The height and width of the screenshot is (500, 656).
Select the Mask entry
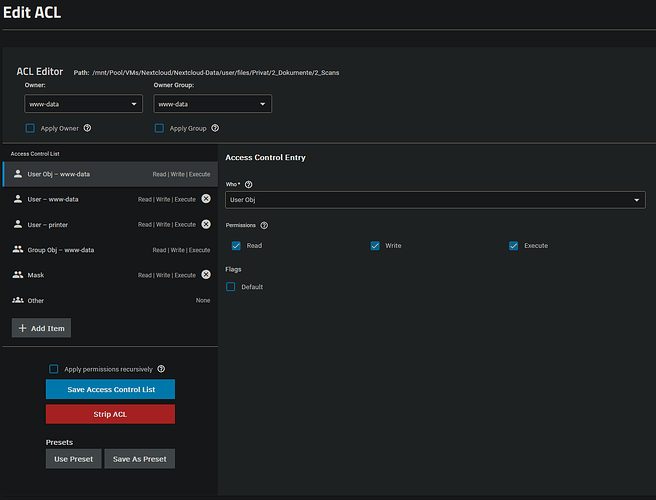pos(110,275)
